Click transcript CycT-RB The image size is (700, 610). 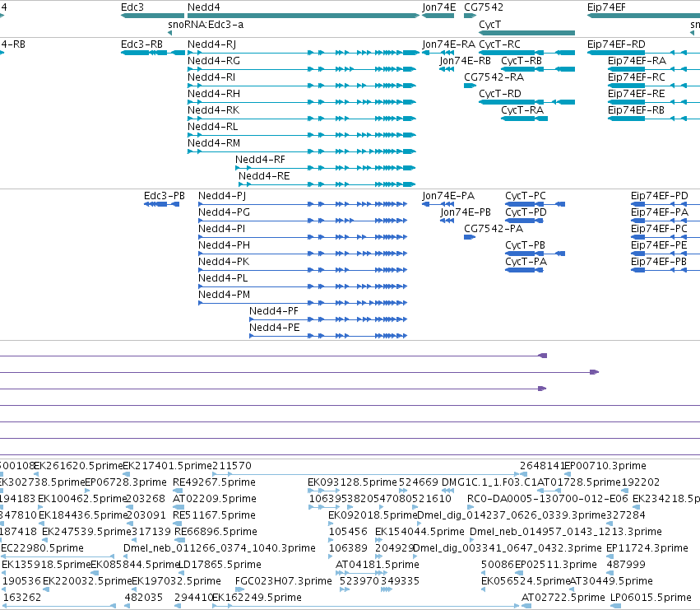(522, 61)
